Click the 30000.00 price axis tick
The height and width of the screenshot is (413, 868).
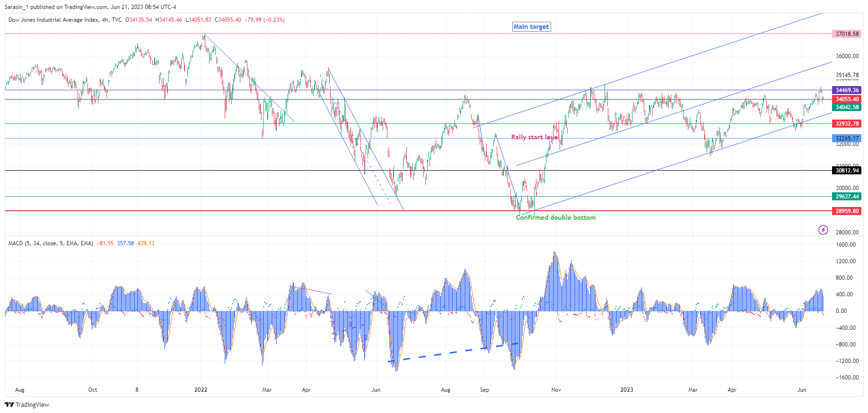tap(847, 188)
